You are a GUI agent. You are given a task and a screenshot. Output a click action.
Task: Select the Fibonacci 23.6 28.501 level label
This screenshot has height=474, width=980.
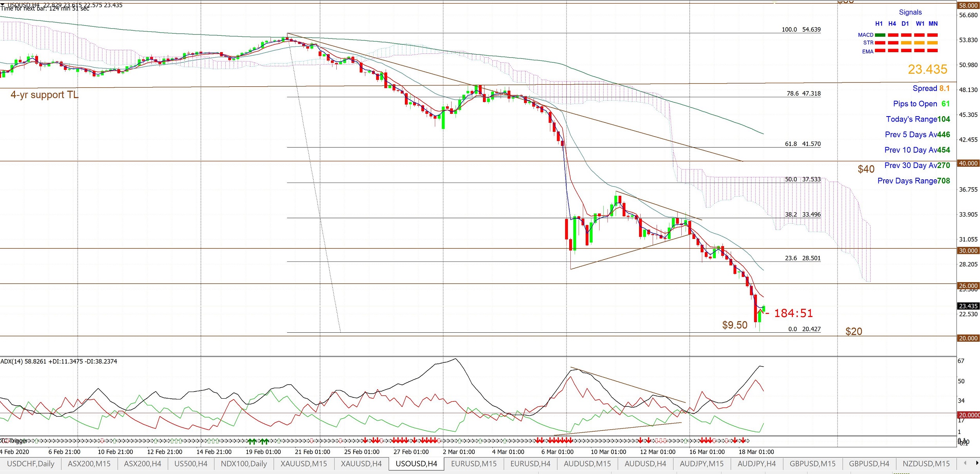pos(802,258)
